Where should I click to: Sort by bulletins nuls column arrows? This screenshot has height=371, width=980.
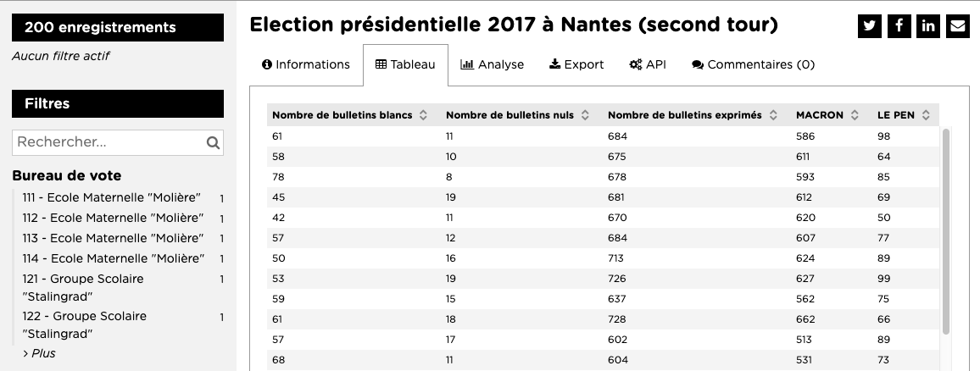coord(585,115)
